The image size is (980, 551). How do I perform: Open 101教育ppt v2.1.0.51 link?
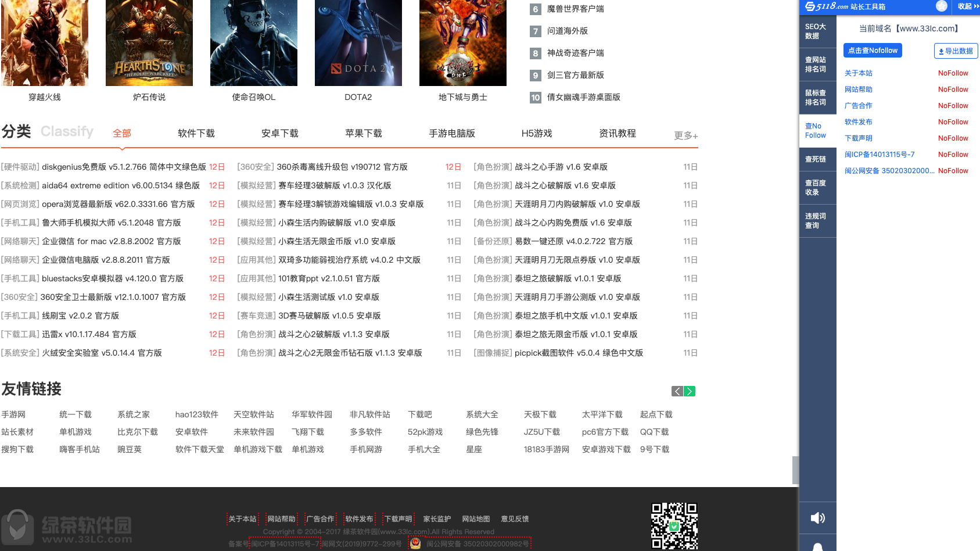click(329, 278)
